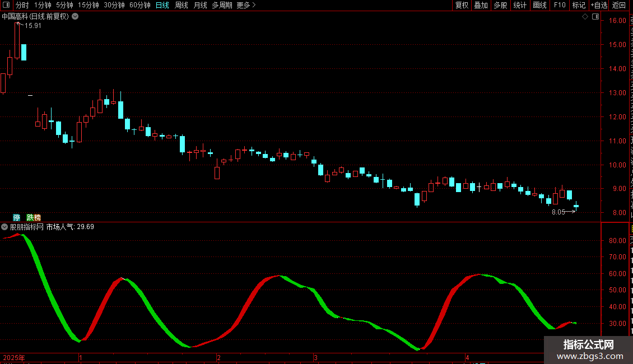Viewport: 633px width, 364px height.
Task: Add stock to watchlist with +自选
Action: [599, 5]
